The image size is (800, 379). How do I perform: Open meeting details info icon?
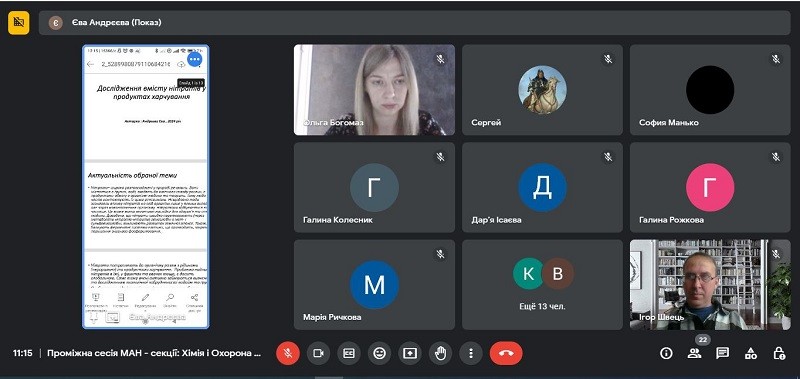click(x=666, y=353)
